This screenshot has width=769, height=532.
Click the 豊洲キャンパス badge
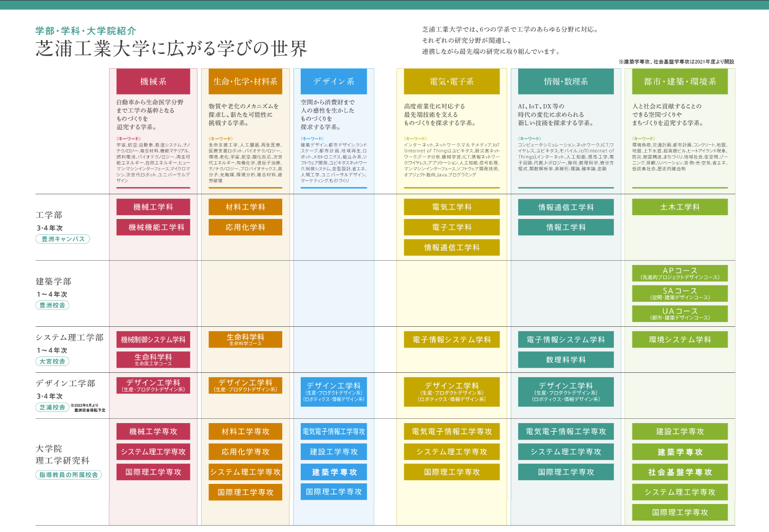pyautogui.click(x=62, y=239)
